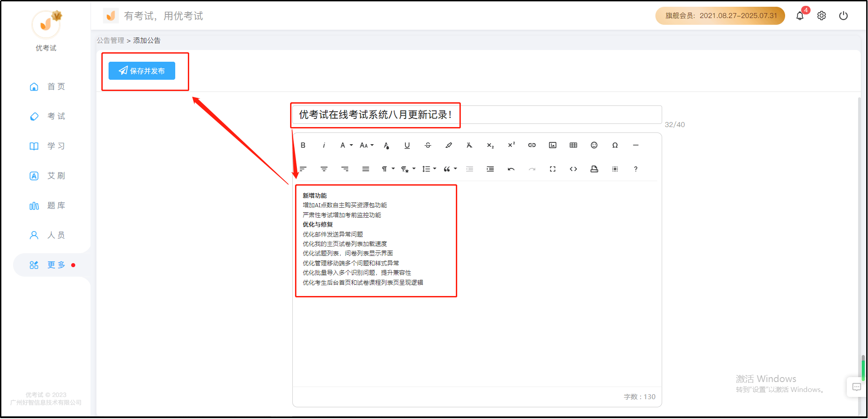This screenshot has height=419, width=868.
Task: Click the 旗舰会员 membership badge
Action: (x=720, y=16)
